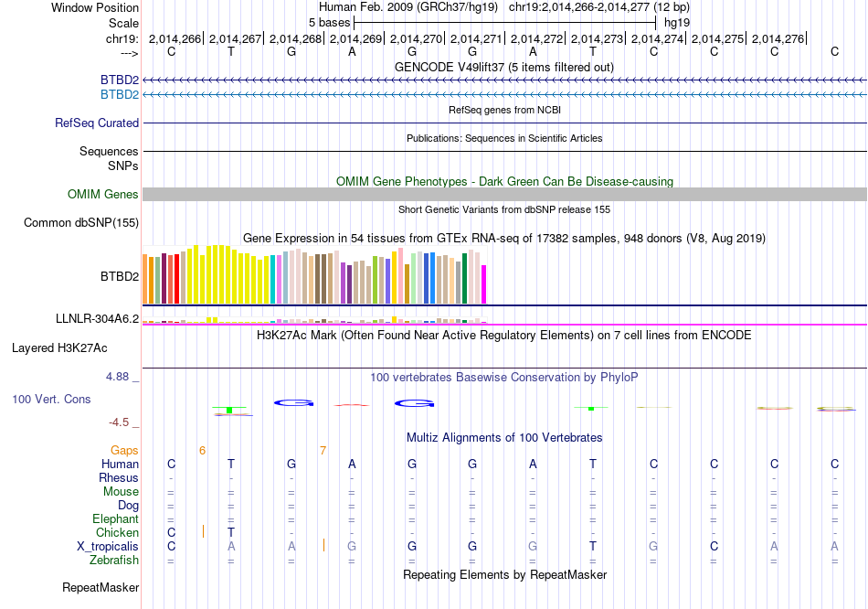Click the Gaps row label
Image resolution: width=868 pixels, height=609 pixels.
click(124, 451)
